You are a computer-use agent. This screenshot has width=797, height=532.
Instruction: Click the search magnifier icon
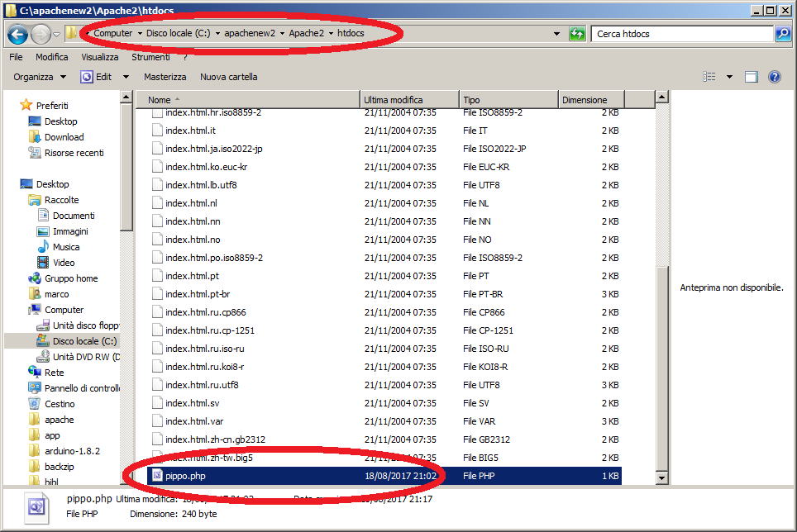[x=783, y=34]
